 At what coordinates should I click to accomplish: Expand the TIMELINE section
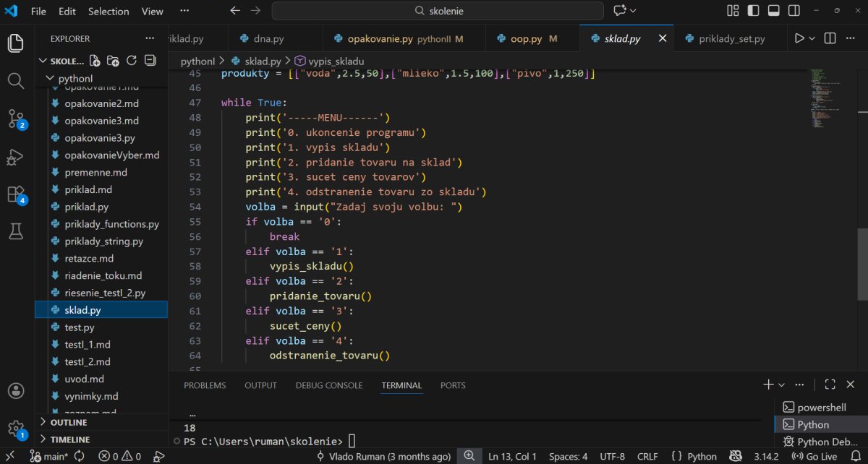click(69, 439)
